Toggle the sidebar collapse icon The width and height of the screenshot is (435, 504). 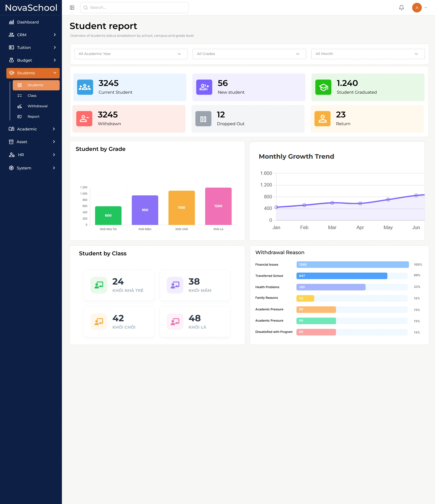pyautogui.click(x=72, y=8)
